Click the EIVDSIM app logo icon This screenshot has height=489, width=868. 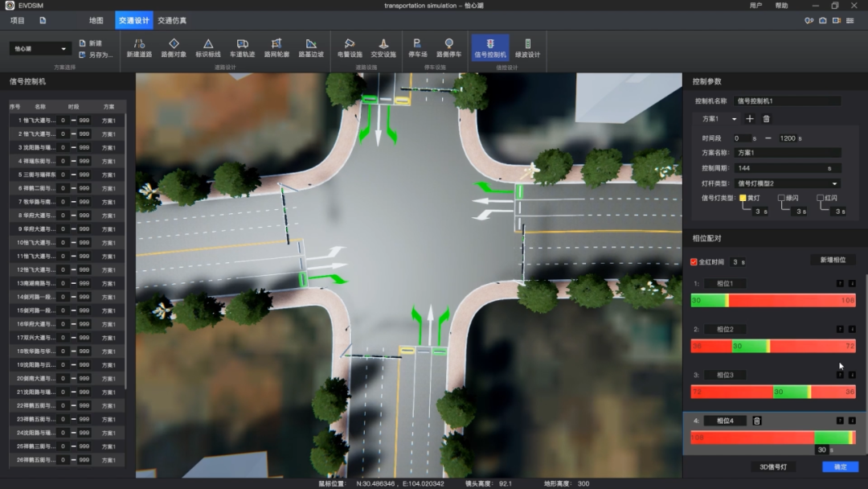(10, 6)
